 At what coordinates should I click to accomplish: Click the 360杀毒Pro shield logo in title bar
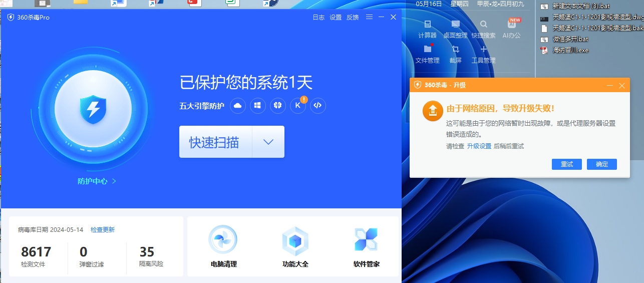11,17
